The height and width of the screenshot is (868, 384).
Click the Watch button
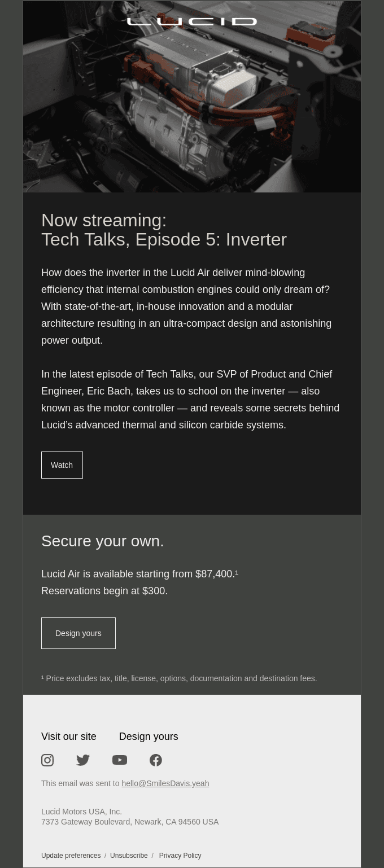point(62,465)
